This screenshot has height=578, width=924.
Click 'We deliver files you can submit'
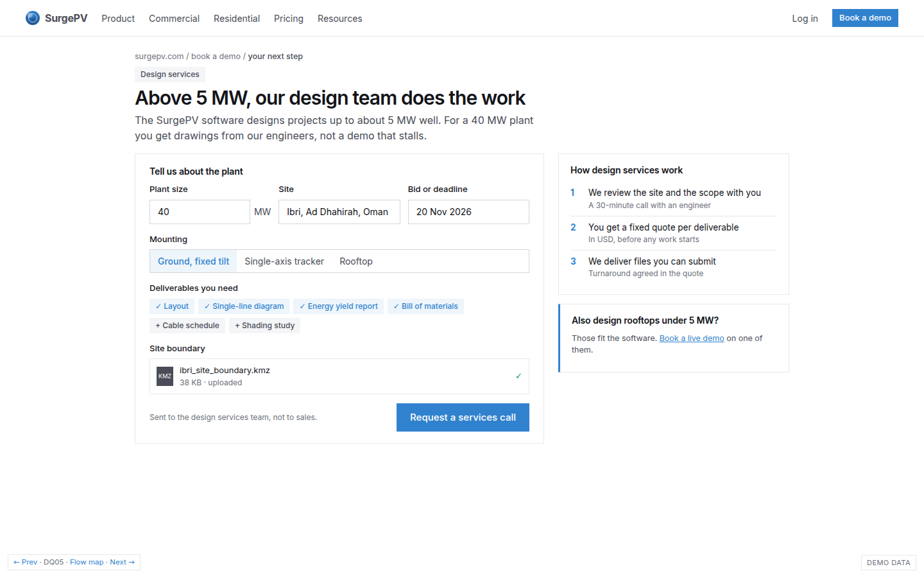[x=652, y=261]
